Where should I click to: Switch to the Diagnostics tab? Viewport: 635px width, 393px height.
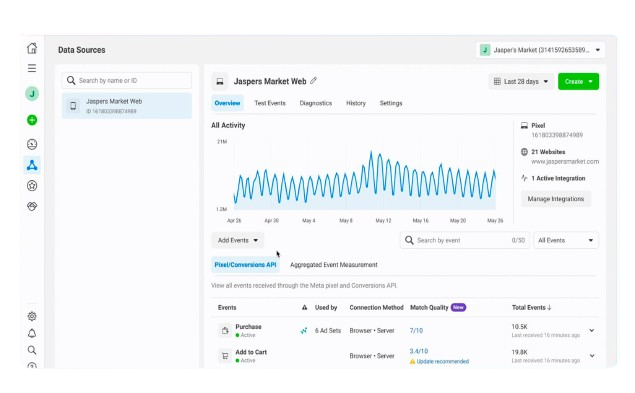316,103
